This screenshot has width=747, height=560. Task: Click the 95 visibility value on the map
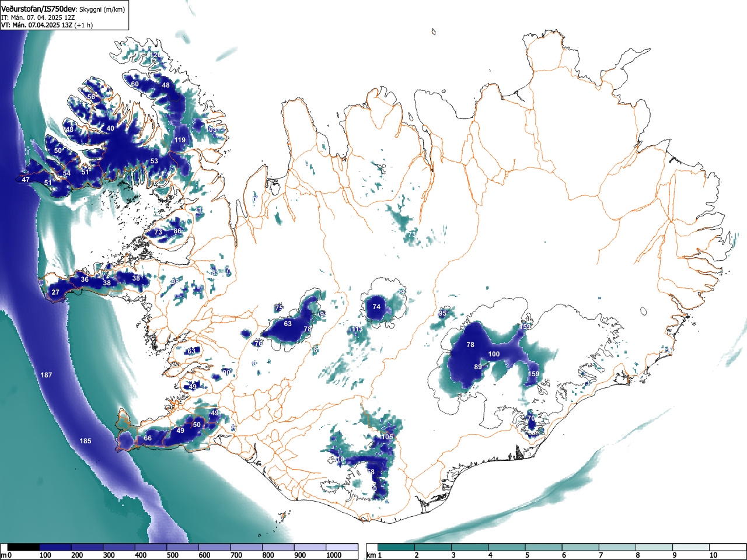pos(442,314)
